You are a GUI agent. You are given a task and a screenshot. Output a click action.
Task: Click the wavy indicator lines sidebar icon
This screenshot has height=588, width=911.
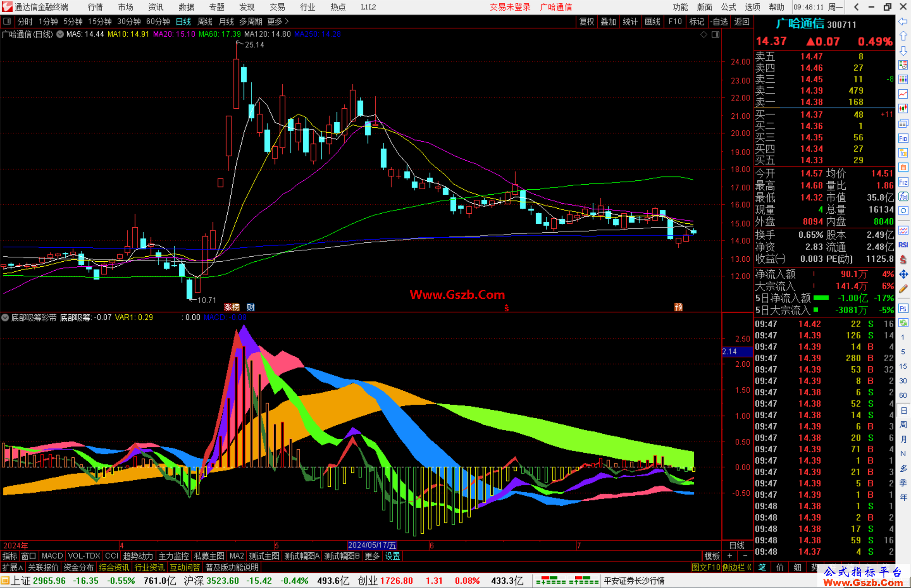tap(903, 230)
